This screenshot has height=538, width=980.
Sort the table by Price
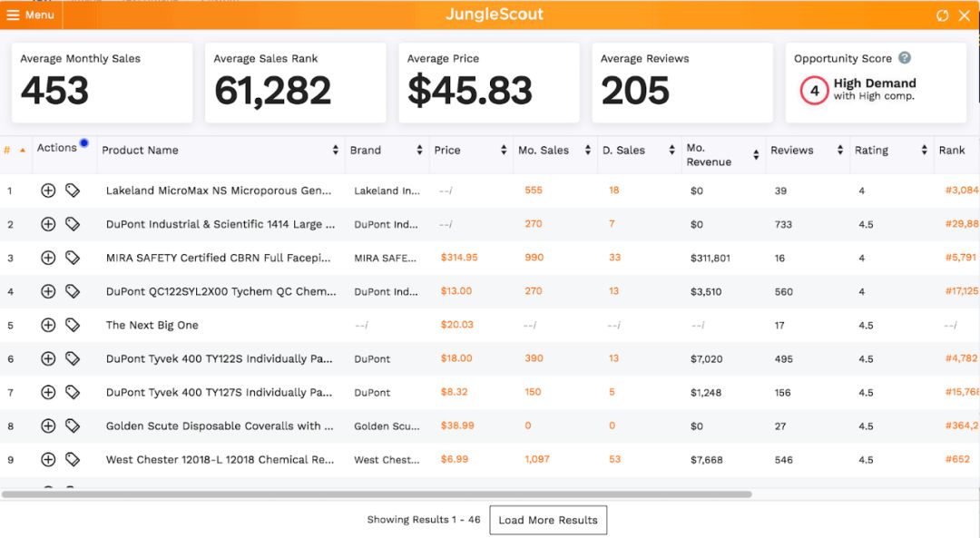pos(504,150)
